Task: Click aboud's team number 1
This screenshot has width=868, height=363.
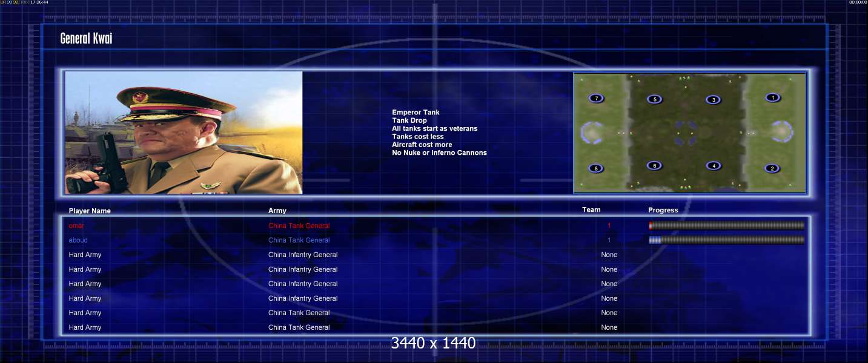Action: [x=609, y=240]
